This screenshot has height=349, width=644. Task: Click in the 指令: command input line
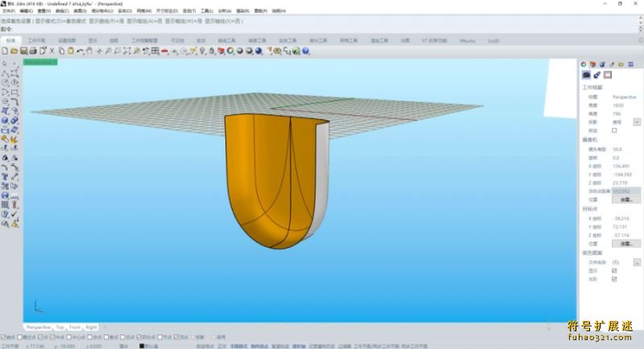click(324, 29)
